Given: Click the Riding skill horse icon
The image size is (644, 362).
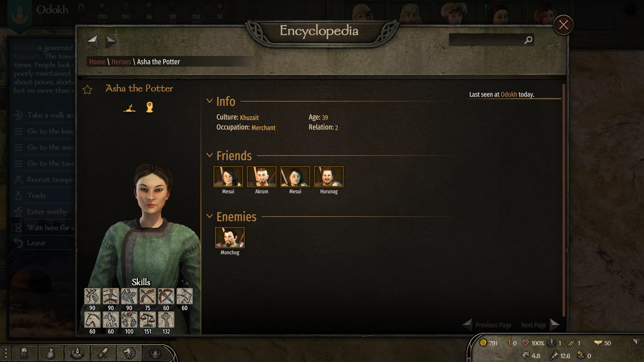Looking at the screenshot, I should (x=92, y=319).
